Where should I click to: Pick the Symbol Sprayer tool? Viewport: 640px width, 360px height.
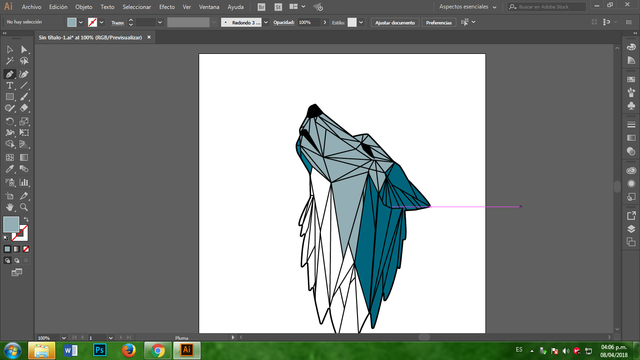tap(9, 182)
